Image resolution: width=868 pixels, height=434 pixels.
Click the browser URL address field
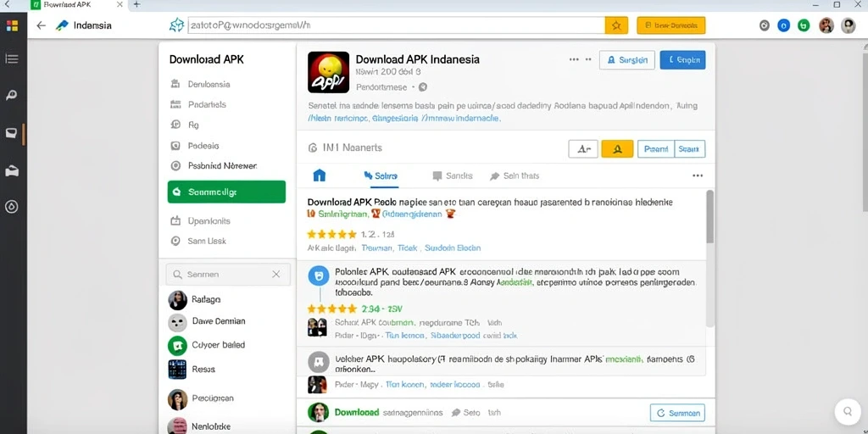click(396, 25)
